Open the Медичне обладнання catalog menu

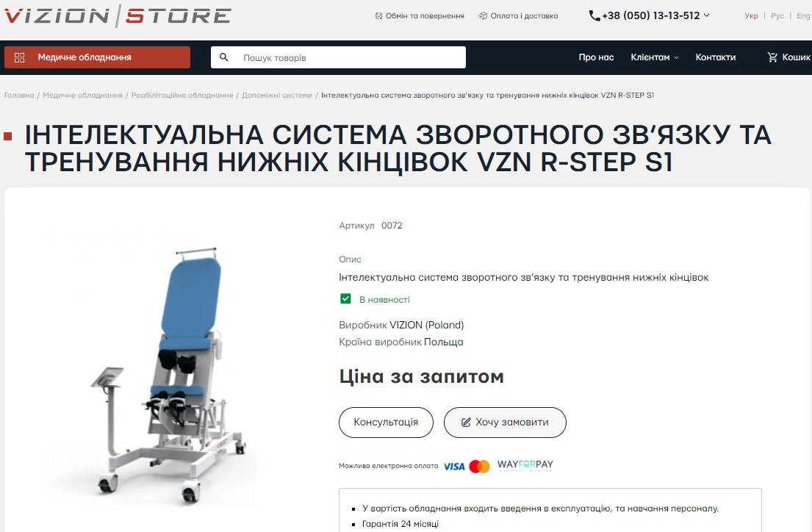[x=97, y=57]
